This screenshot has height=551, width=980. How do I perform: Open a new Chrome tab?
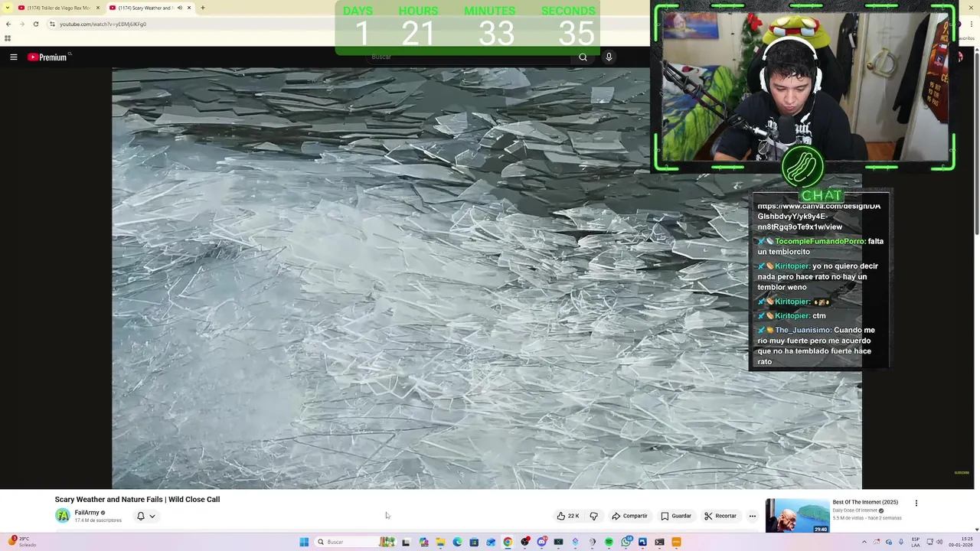tap(203, 8)
